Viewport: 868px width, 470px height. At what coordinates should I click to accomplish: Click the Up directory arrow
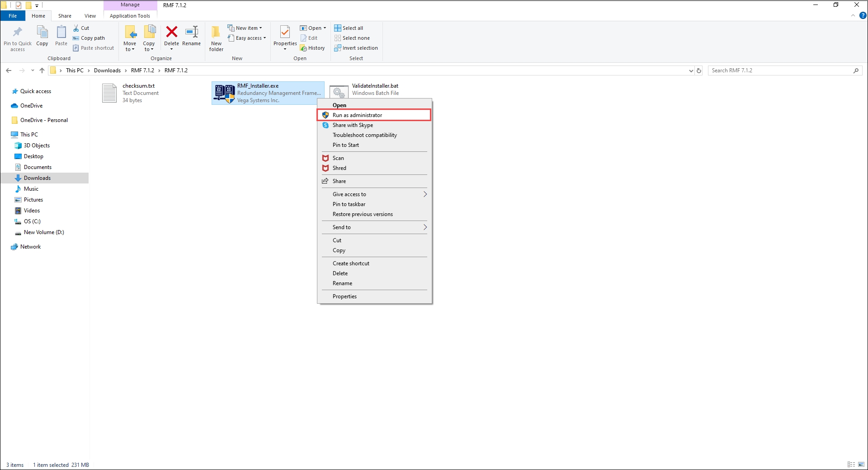click(42, 70)
